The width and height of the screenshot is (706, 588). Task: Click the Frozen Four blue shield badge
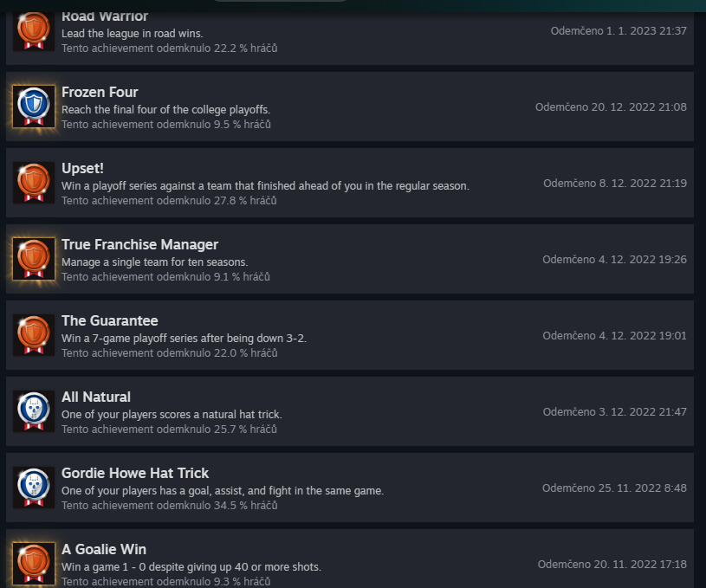34,107
